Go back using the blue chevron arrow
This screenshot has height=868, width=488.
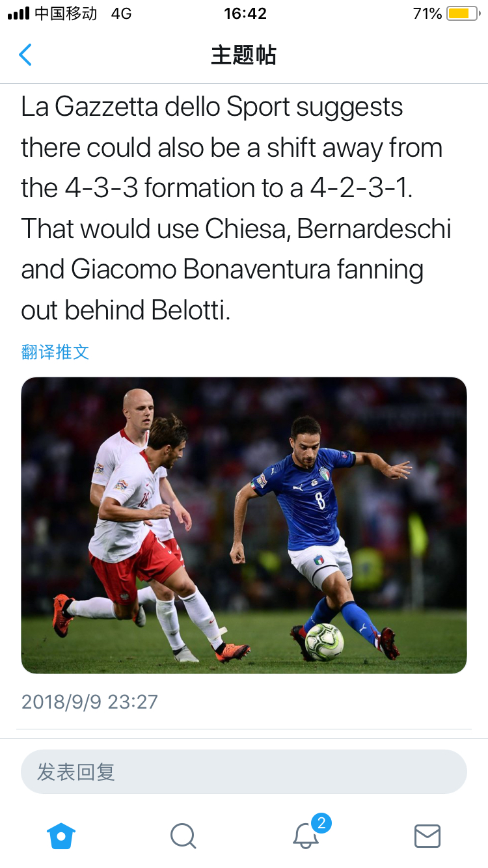[25, 55]
